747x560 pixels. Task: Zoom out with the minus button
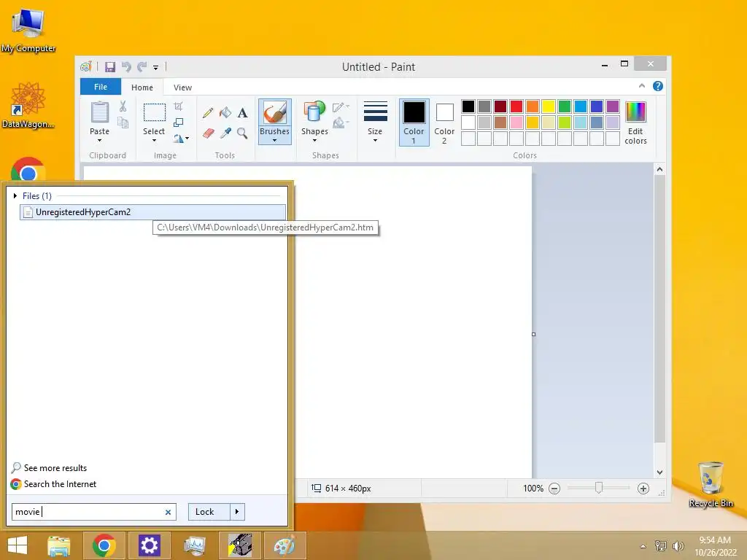coord(554,489)
